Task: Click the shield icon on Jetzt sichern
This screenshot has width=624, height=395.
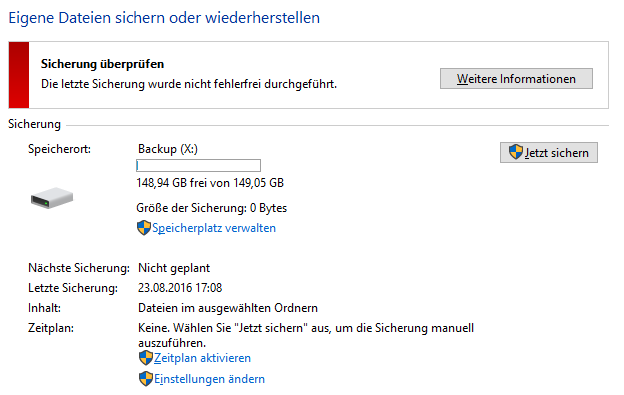Action: point(516,152)
